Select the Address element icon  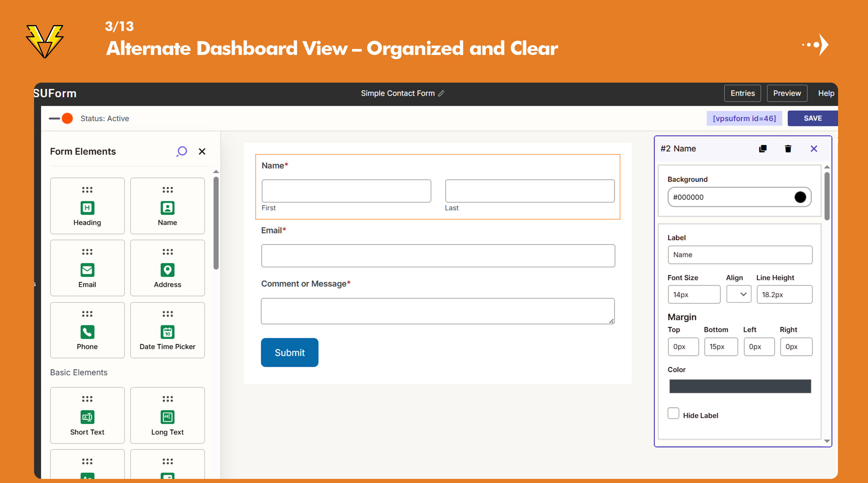[x=167, y=270]
